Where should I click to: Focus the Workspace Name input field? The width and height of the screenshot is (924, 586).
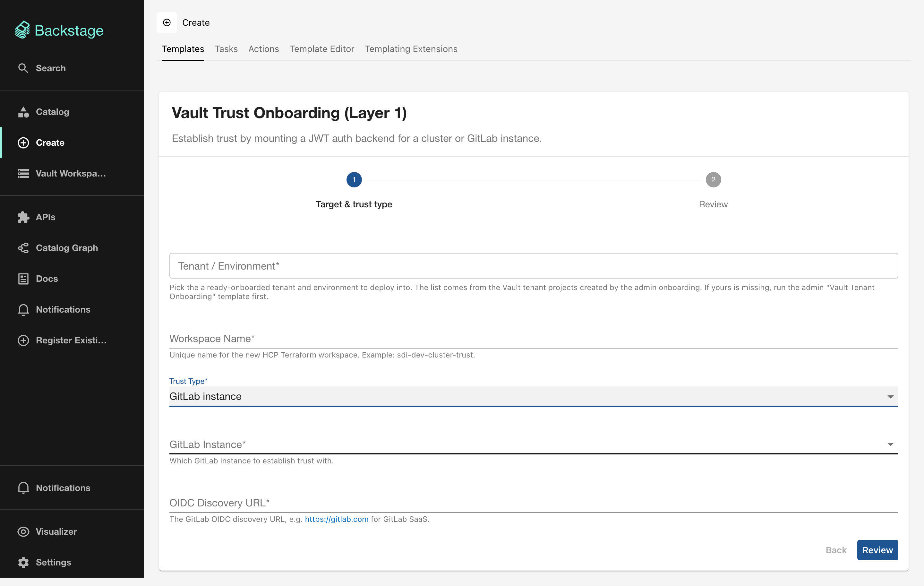[533, 339]
